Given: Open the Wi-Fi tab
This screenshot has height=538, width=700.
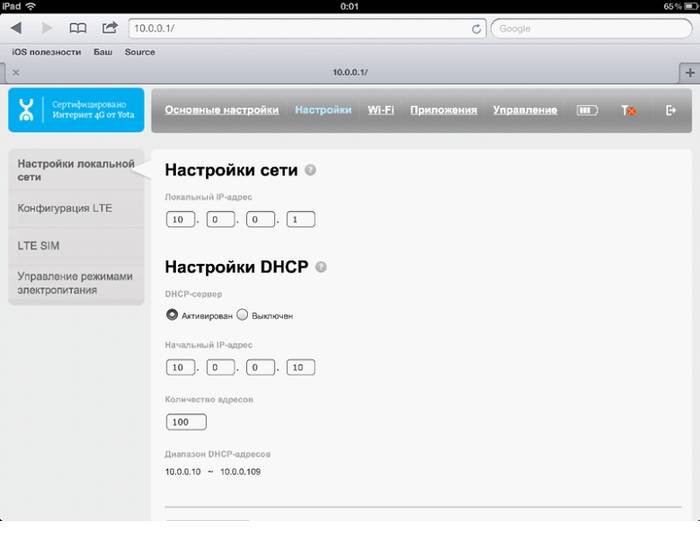Looking at the screenshot, I should pos(380,110).
